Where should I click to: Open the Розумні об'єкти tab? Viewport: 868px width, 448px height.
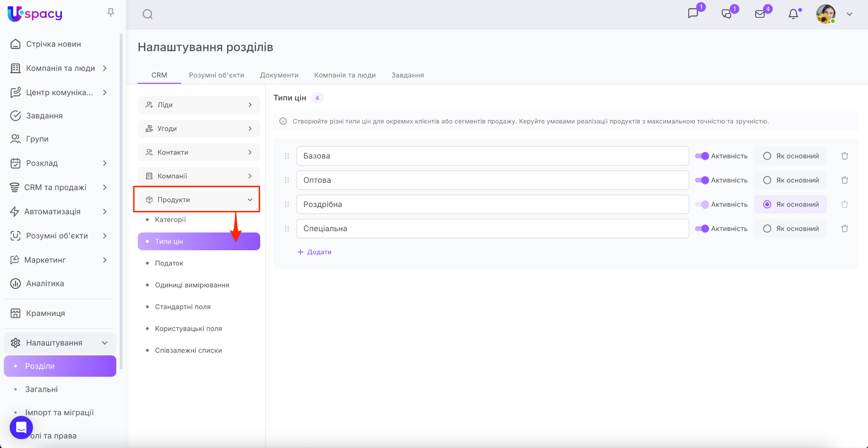tap(216, 75)
